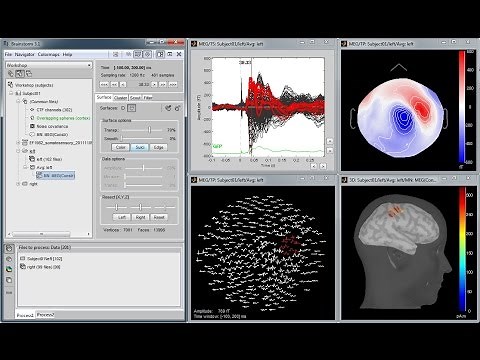Open the Navigator menu
480x360 pixels.
(x=25, y=54)
